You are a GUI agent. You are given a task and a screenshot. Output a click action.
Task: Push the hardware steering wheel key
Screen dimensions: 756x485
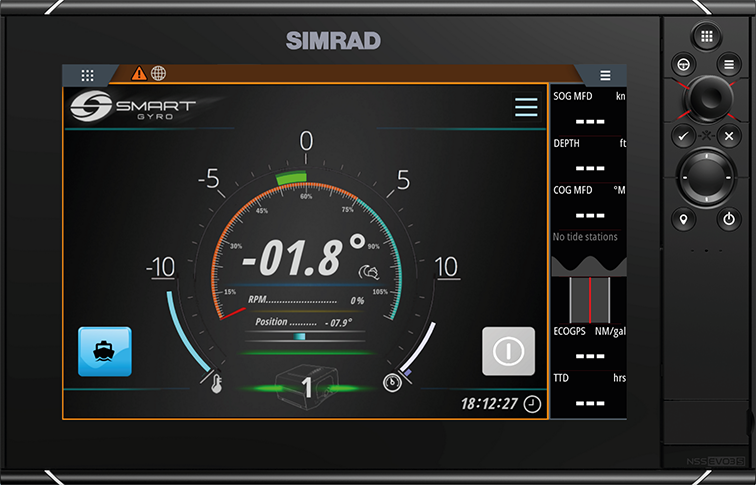pyautogui.click(x=684, y=64)
